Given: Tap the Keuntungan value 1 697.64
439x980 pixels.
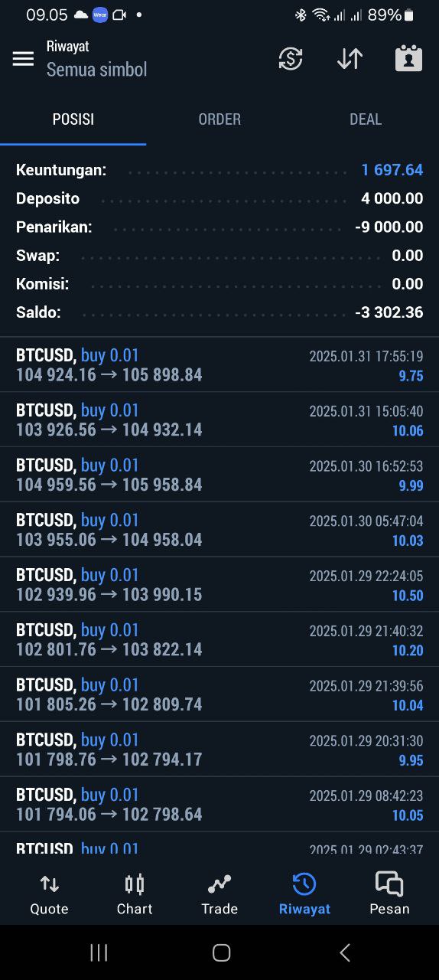Looking at the screenshot, I should pos(392,170).
